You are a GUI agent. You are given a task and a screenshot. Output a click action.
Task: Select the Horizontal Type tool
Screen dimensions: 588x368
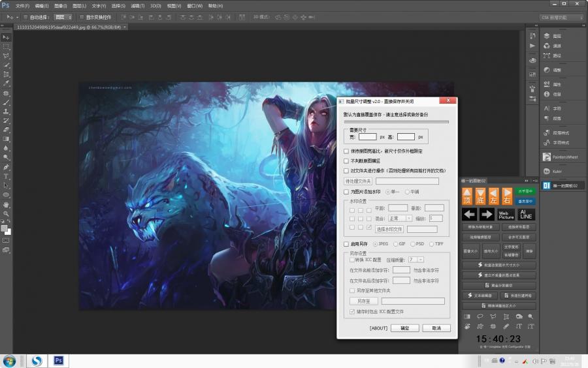[6, 176]
